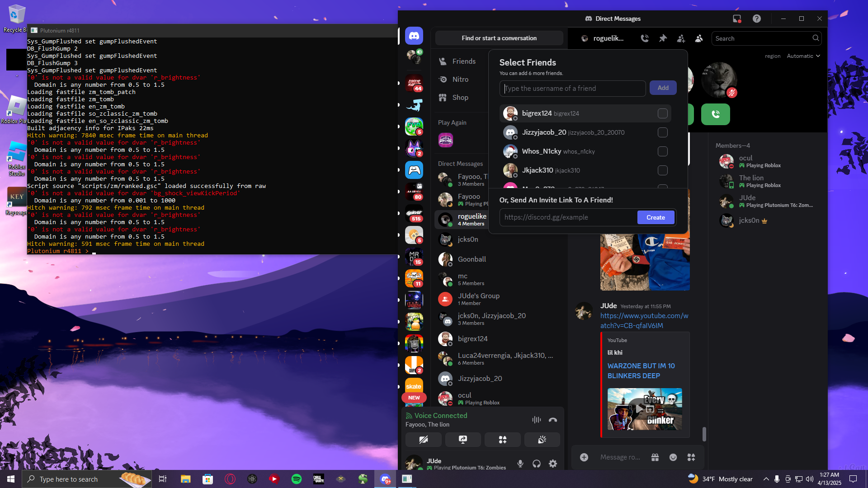This screenshot has width=868, height=488.
Task: Open Recycle Bin desktop icon
Action: click(16, 18)
